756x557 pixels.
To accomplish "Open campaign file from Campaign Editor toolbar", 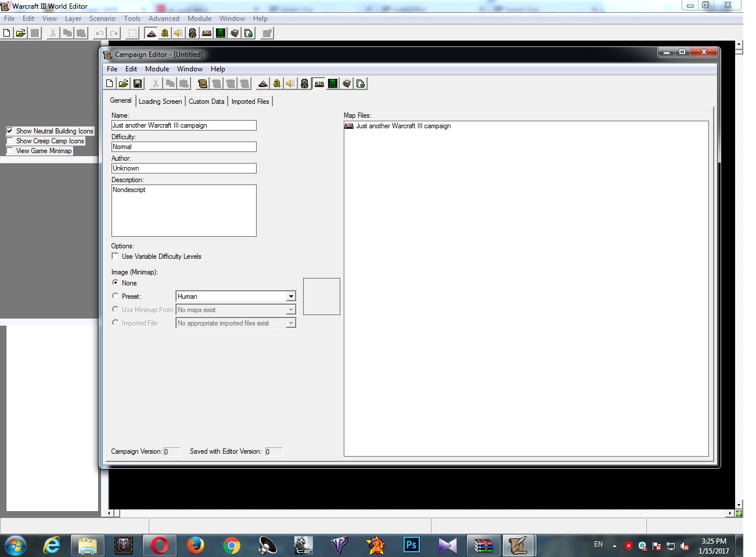I will (x=124, y=84).
